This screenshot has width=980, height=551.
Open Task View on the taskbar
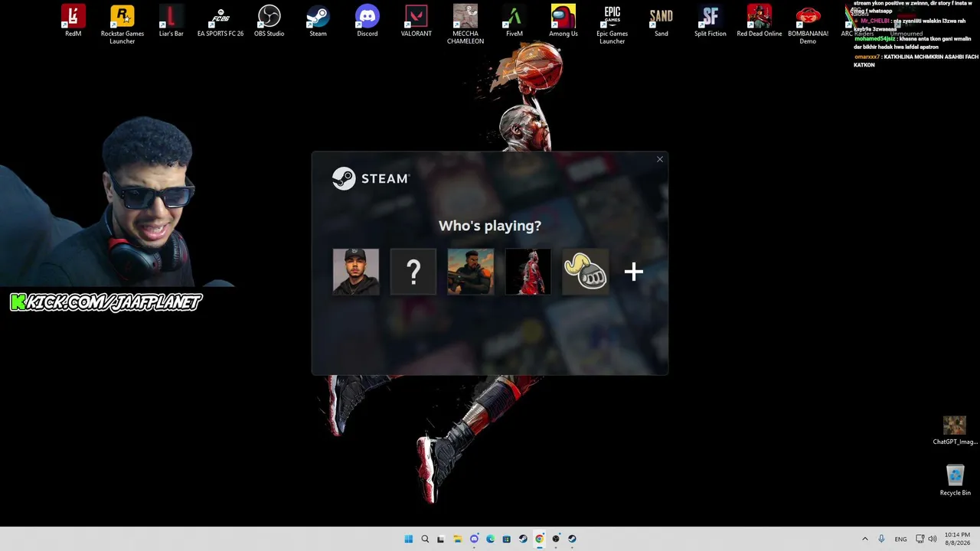(440, 539)
